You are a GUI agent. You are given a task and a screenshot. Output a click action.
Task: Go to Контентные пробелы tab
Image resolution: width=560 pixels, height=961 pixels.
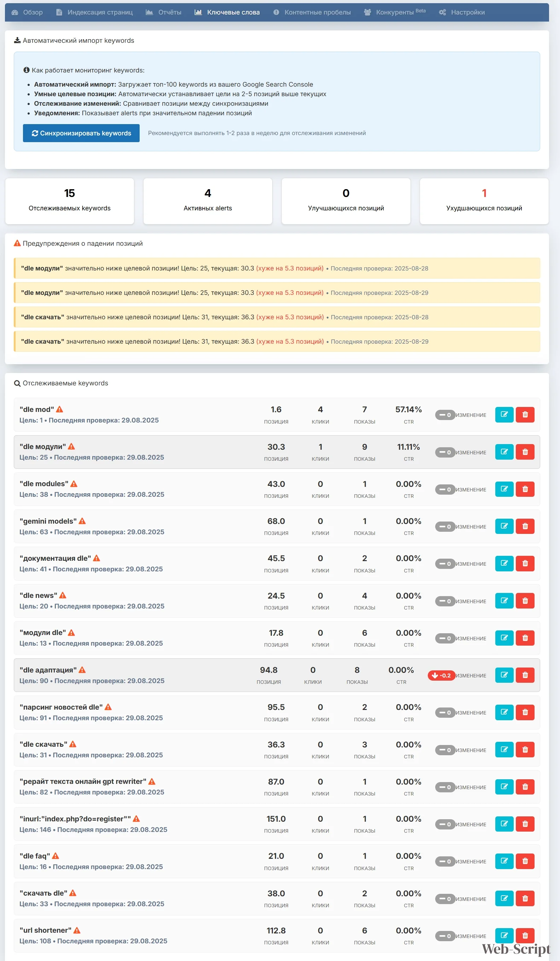click(x=312, y=12)
